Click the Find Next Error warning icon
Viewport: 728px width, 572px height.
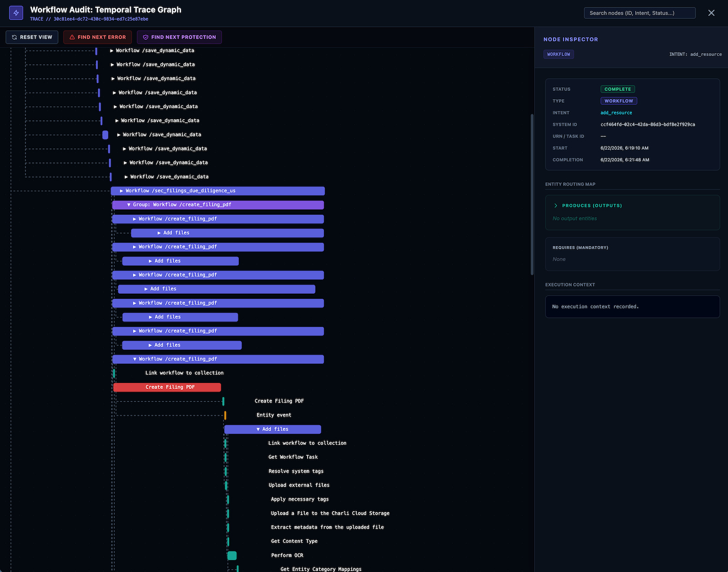pos(72,37)
